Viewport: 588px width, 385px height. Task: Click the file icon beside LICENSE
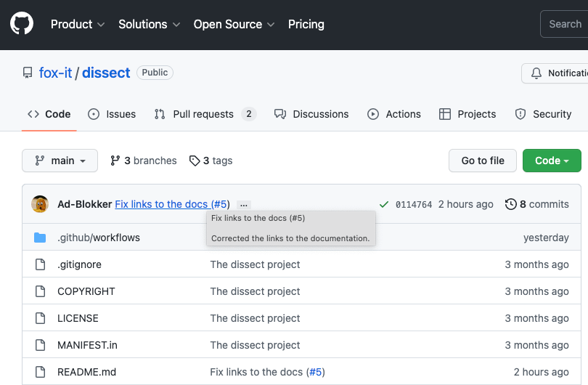(x=41, y=318)
